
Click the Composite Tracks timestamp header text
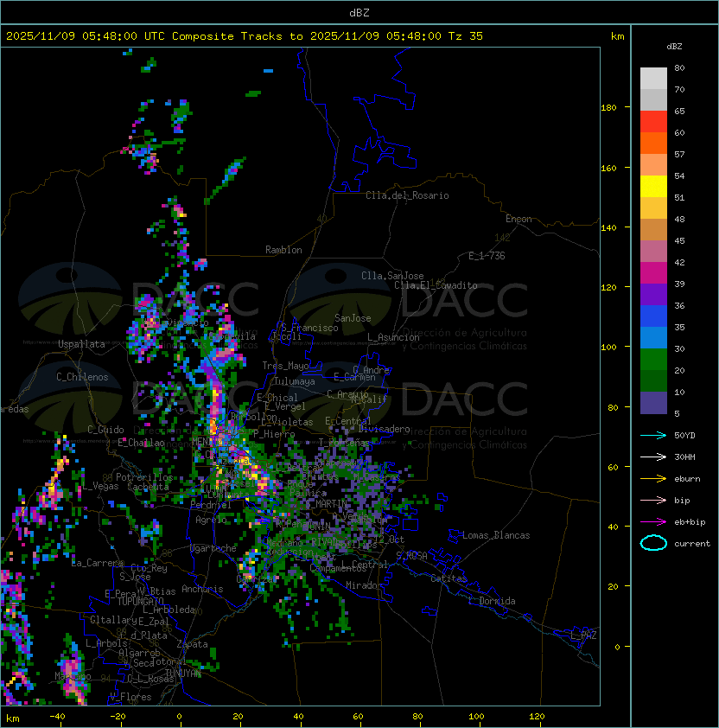pyautogui.click(x=245, y=36)
